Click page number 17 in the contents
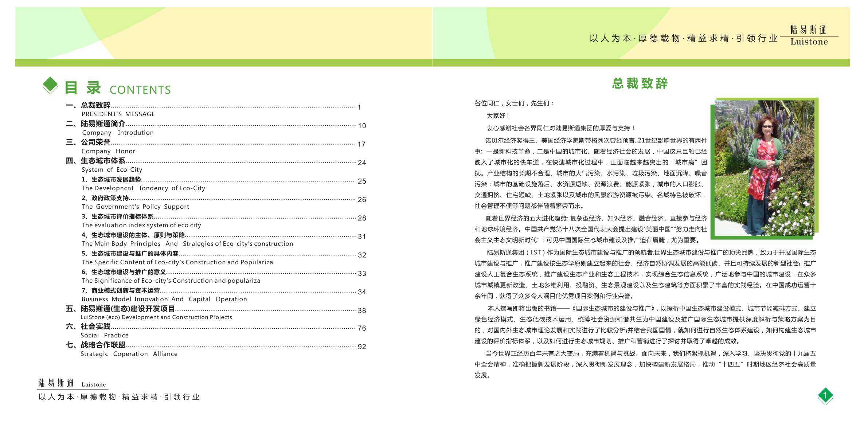 coord(361,145)
